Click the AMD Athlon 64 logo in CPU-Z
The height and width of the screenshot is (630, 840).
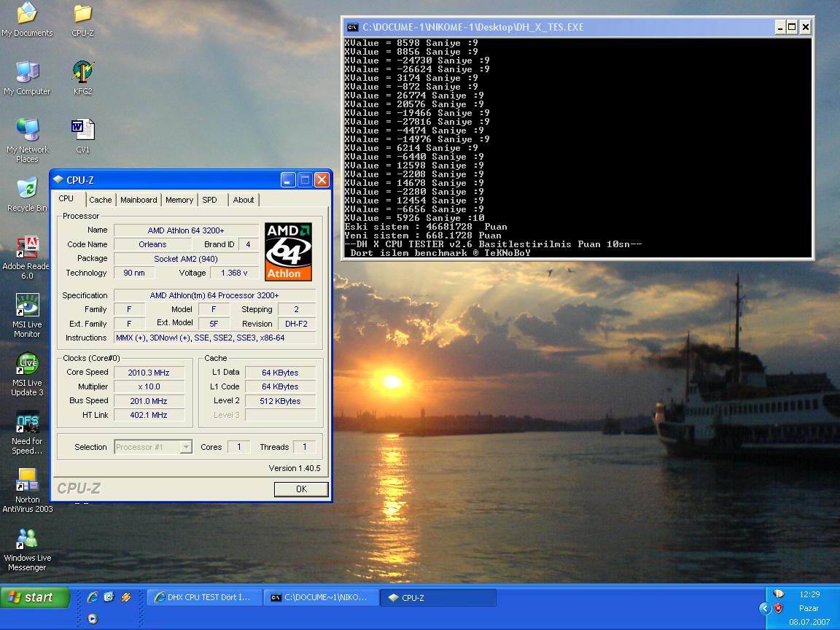288,252
